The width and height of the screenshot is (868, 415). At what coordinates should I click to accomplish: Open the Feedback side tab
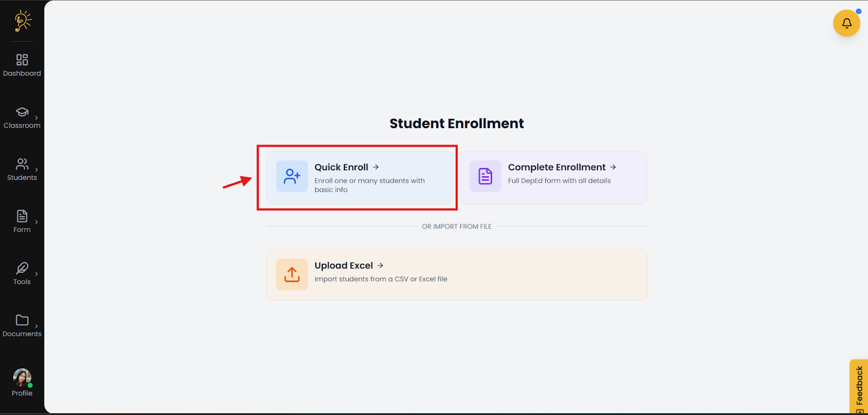click(x=859, y=386)
